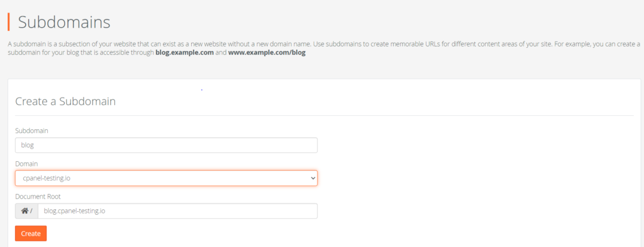The image size is (644, 247).
Task: Focus the Subdomain field containing blog
Action: (166, 145)
